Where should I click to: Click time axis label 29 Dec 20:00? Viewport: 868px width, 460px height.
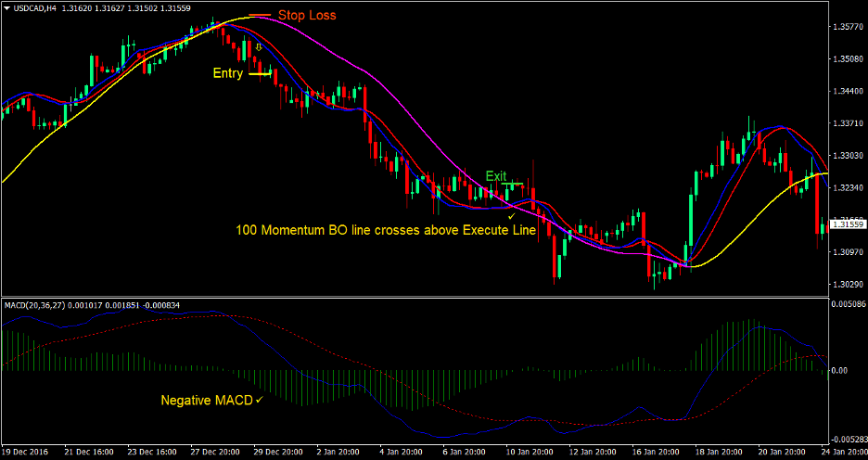click(278, 452)
